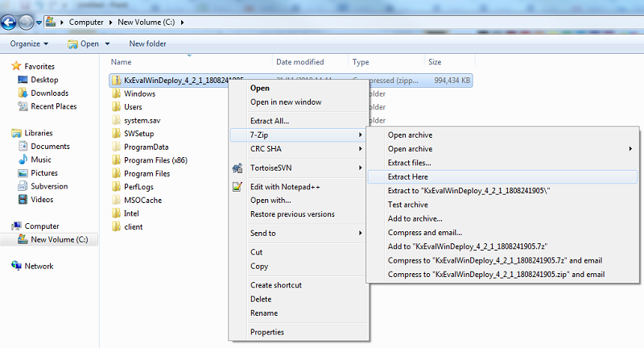Screen dimensions: 644x348
Task: Expand the Open button dropdown arrow
Action: 107,43
